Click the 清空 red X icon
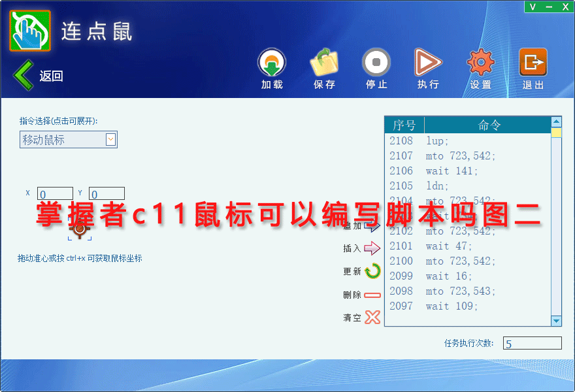Viewport: 575px width, 392px height. [x=372, y=318]
